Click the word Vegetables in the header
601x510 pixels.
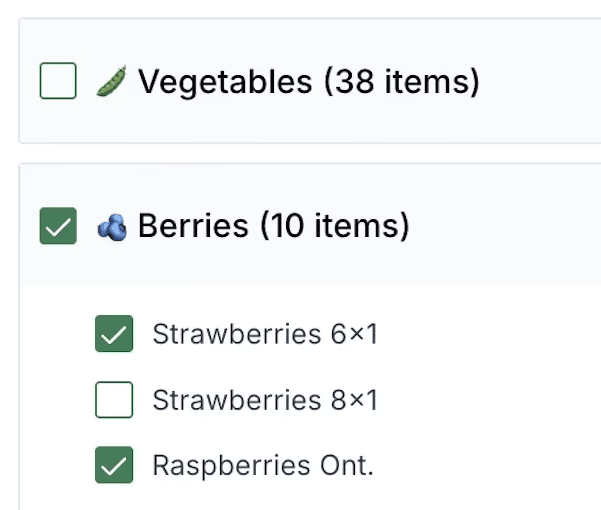tap(225, 81)
